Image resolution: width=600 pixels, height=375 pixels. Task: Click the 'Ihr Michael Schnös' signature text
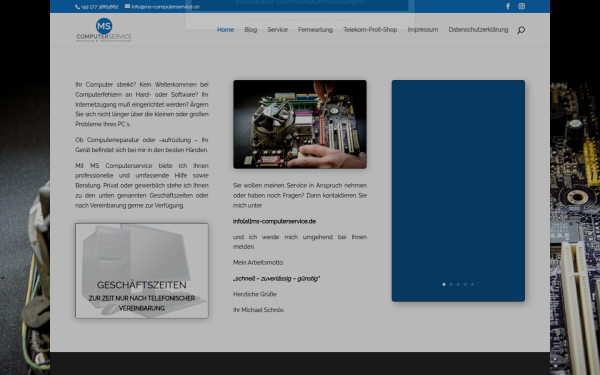258,310
